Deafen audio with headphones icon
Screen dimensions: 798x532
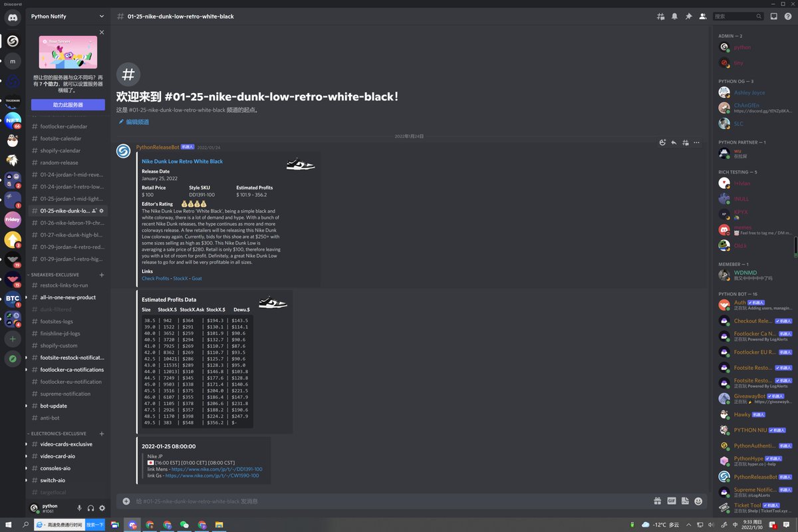pyautogui.click(x=90, y=508)
